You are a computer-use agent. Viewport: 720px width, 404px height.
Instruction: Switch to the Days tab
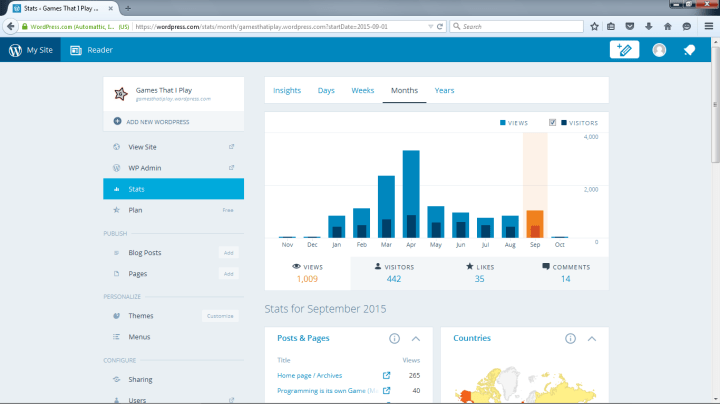[x=326, y=90]
